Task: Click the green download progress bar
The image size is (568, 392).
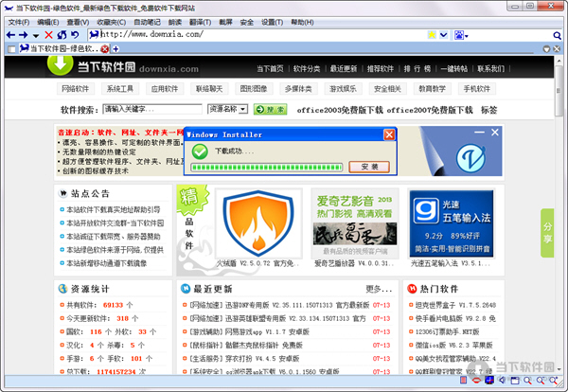Action: tap(266, 168)
